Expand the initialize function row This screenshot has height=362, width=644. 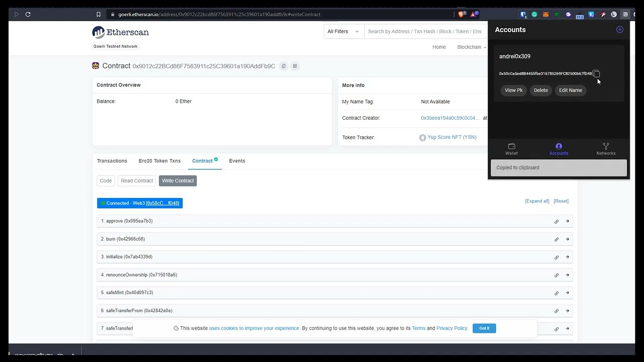(x=335, y=257)
